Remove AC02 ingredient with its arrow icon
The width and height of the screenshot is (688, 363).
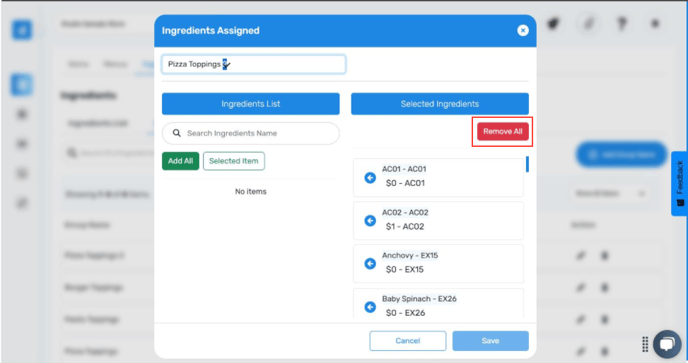click(x=370, y=220)
